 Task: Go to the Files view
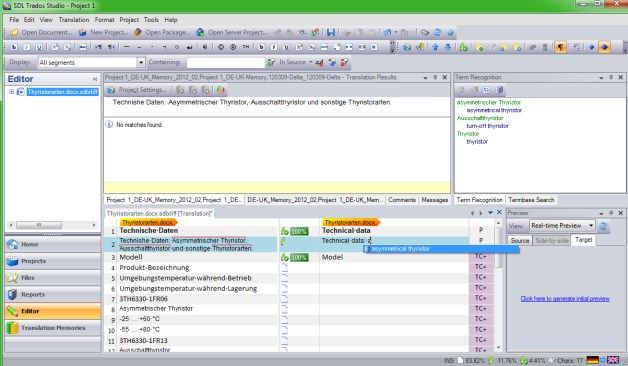(x=52, y=278)
